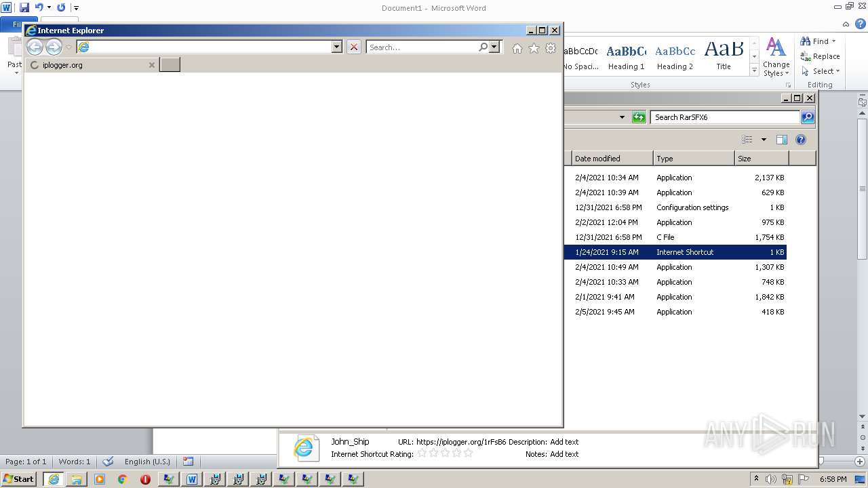This screenshot has height=488, width=868.
Task: Save the Word document from quick access
Action: click(24, 7)
